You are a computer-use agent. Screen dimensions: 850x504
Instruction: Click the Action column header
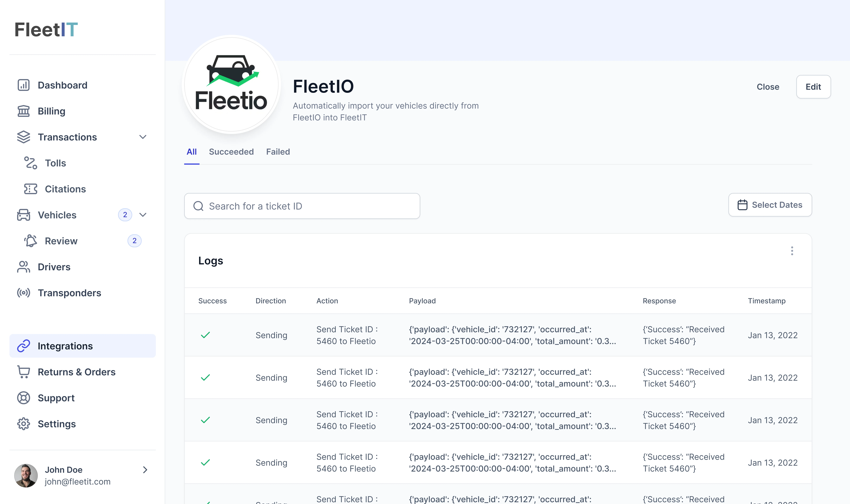[x=327, y=301]
